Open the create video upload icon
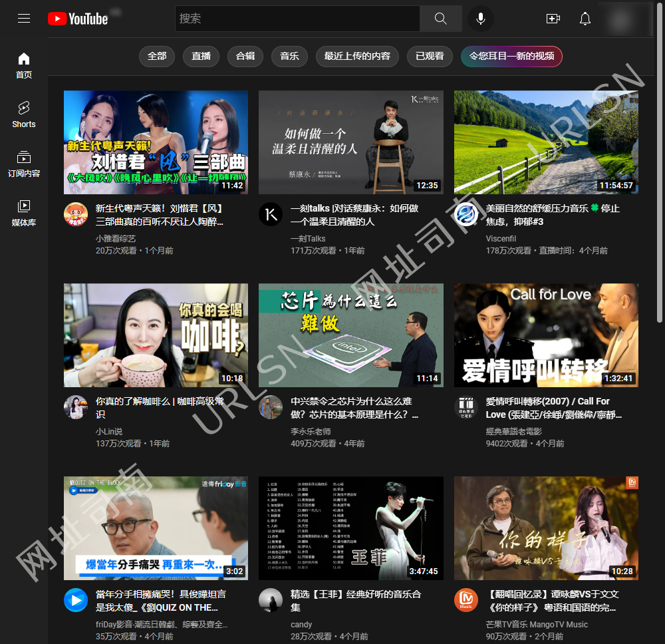This screenshot has width=665, height=644. click(x=553, y=19)
